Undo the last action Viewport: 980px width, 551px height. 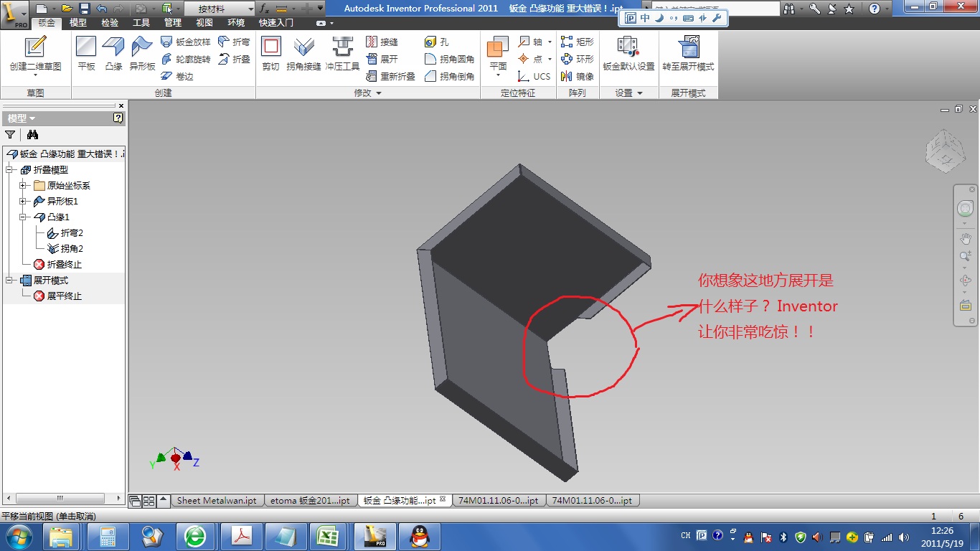[x=101, y=9]
